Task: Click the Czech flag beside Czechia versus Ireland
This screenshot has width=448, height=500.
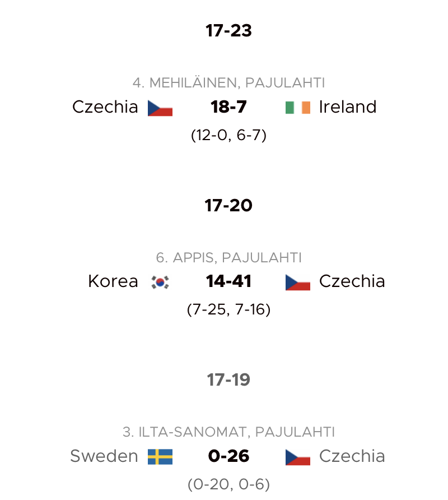Action: tap(160, 108)
